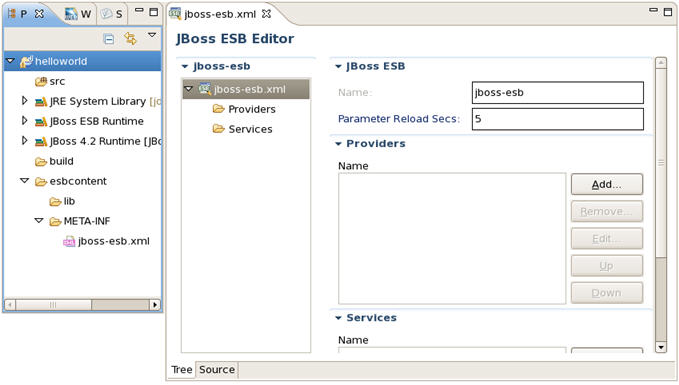
Task: Click left arrow of Package Explorer scrollbar
Action: tap(10, 305)
